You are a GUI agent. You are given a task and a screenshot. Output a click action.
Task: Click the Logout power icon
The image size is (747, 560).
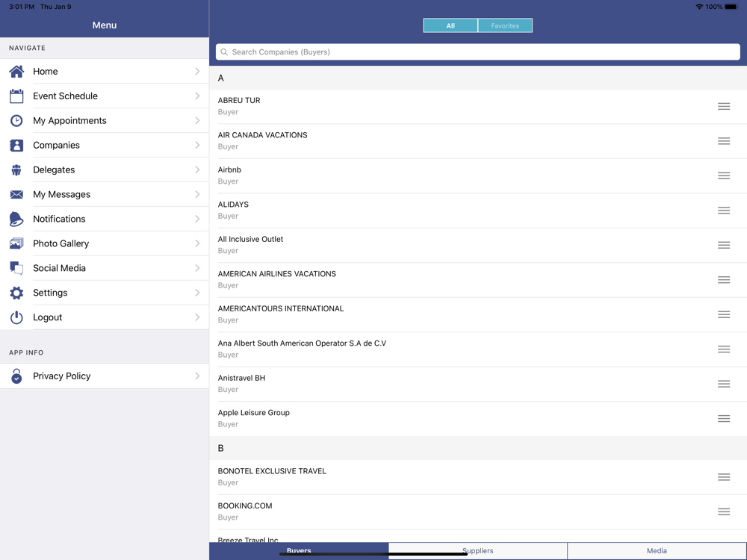pyautogui.click(x=16, y=317)
